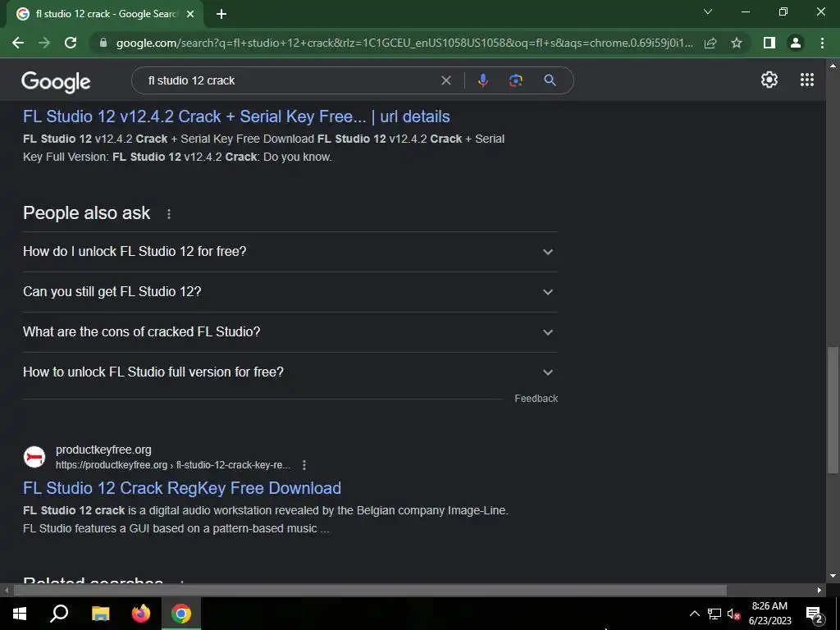Close the Google Search tab

[x=190, y=15]
